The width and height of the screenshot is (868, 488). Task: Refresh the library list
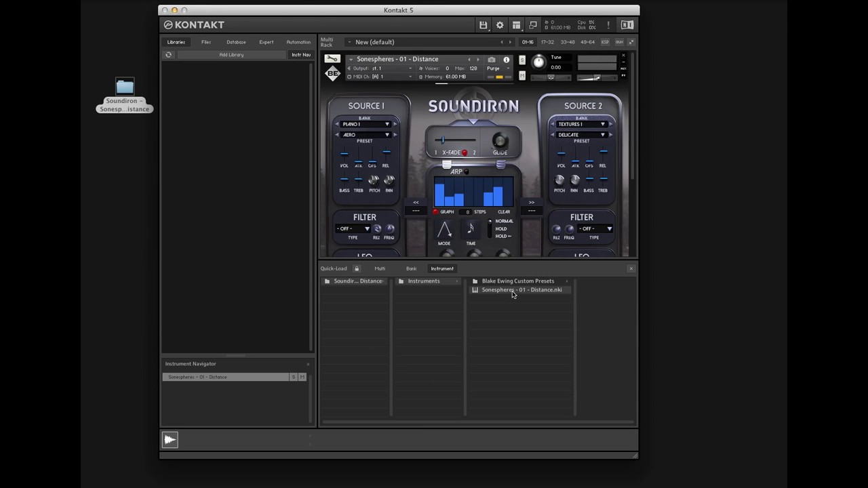pyautogui.click(x=169, y=55)
